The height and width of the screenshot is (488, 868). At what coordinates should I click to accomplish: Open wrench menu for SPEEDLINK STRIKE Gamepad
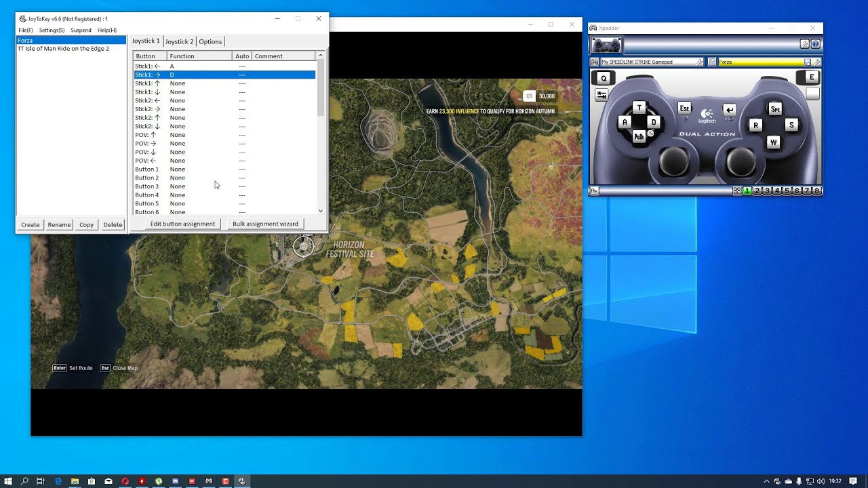(701, 62)
